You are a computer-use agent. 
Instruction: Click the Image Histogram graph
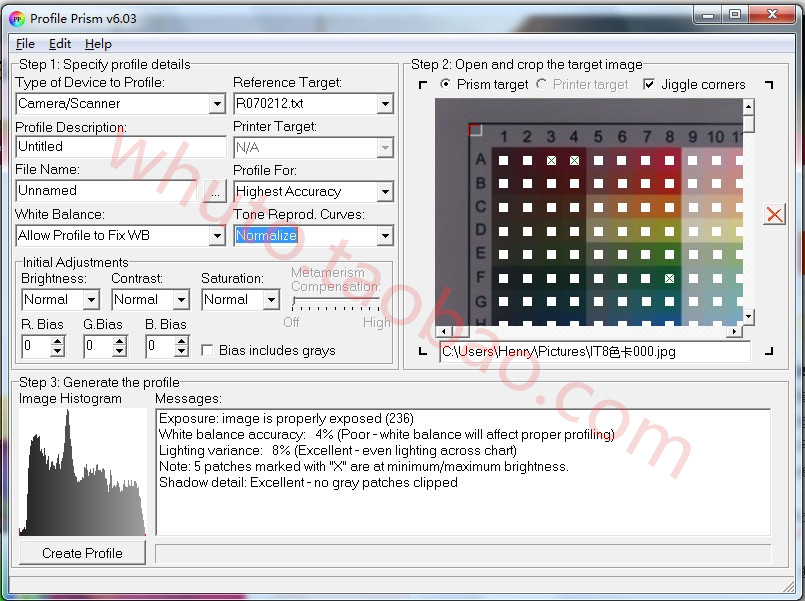(x=82, y=472)
